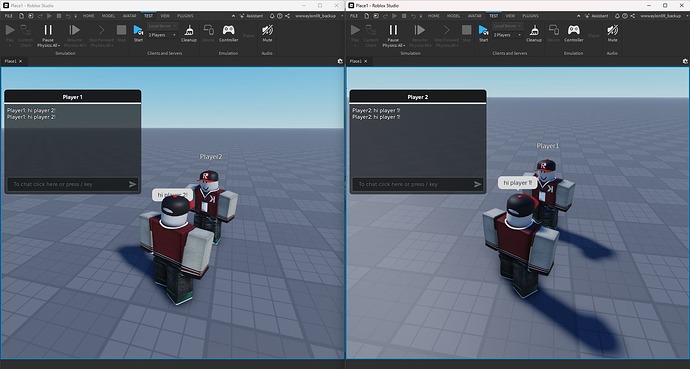Viewport: 690px width, 369px height.
Task: Click new file icon in Player 2 window
Action: coord(367,16)
